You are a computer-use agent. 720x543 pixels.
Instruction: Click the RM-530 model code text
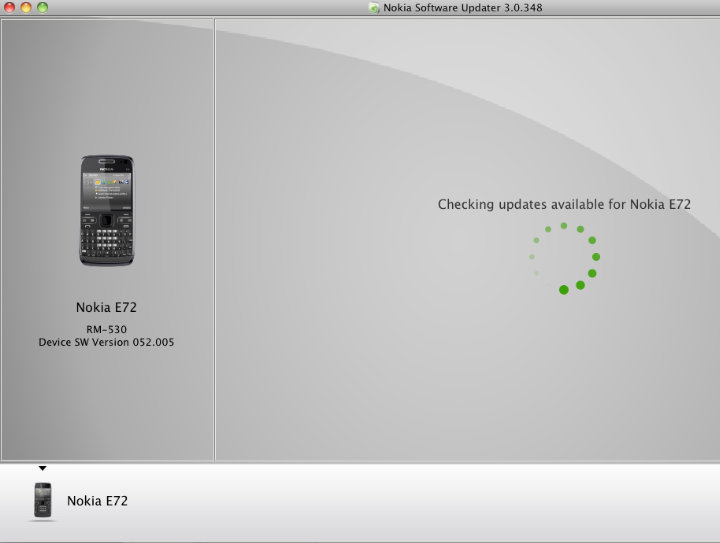pos(106,329)
